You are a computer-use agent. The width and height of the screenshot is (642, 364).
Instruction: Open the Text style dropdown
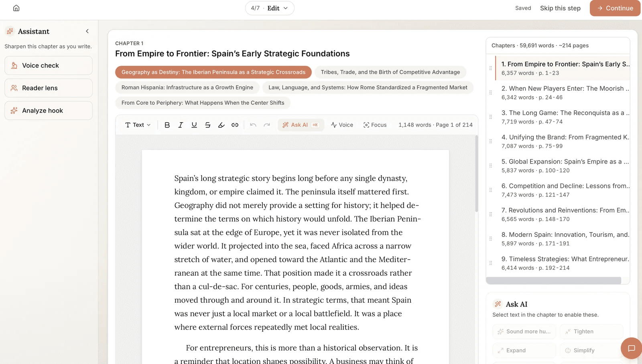coord(138,125)
